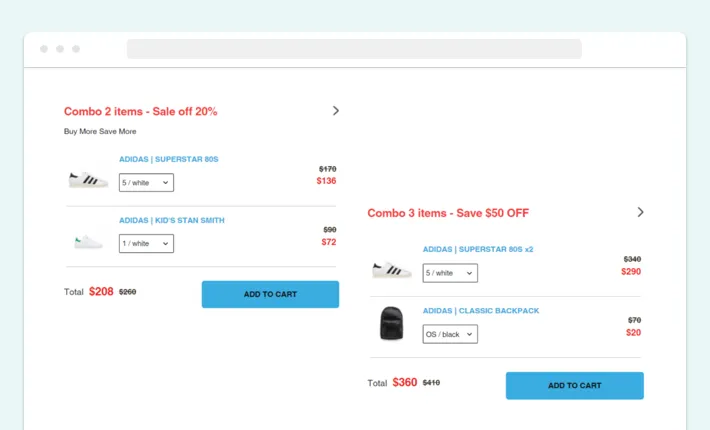Open ADIDAS | SUPERSTAR 80S product link
710x430 pixels.
[x=168, y=159]
